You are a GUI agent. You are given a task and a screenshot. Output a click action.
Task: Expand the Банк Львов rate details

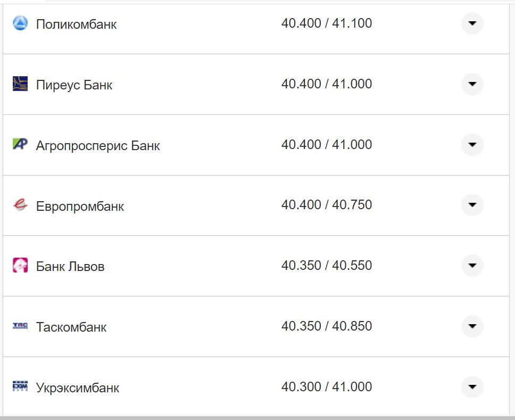tap(472, 266)
